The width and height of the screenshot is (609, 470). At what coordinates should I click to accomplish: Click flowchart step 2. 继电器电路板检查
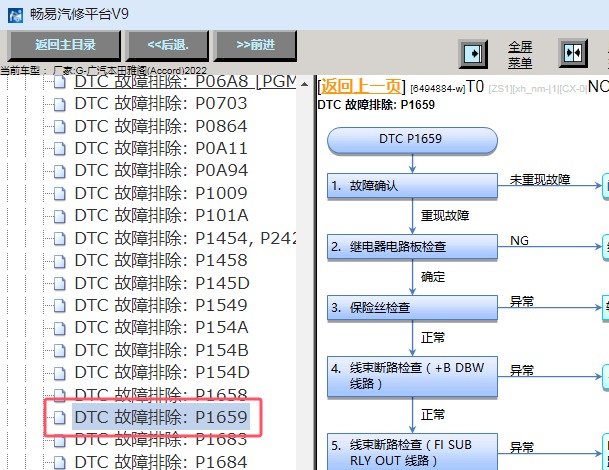click(x=412, y=247)
